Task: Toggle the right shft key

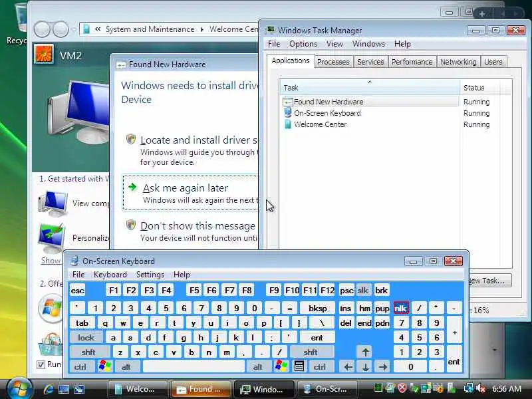Action: point(311,352)
